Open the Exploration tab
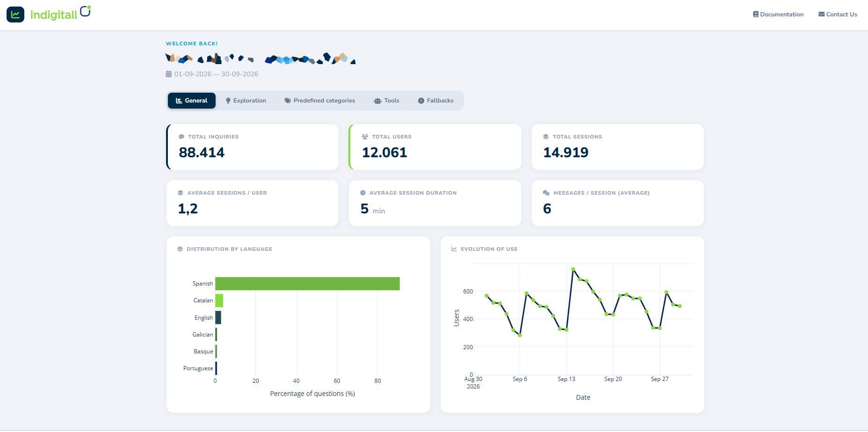 coord(246,101)
